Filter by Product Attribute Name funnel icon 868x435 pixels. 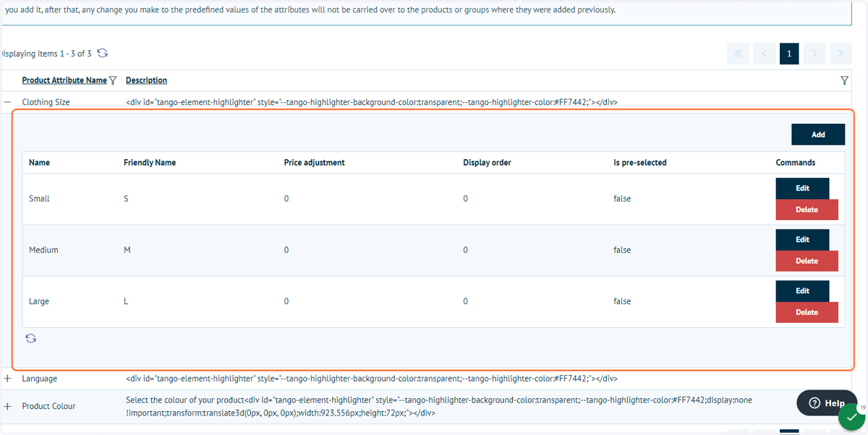tap(113, 80)
